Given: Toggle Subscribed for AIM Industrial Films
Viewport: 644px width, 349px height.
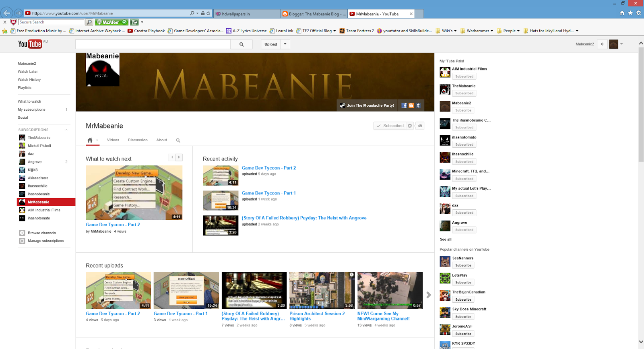Looking at the screenshot, I should point(464,76).
